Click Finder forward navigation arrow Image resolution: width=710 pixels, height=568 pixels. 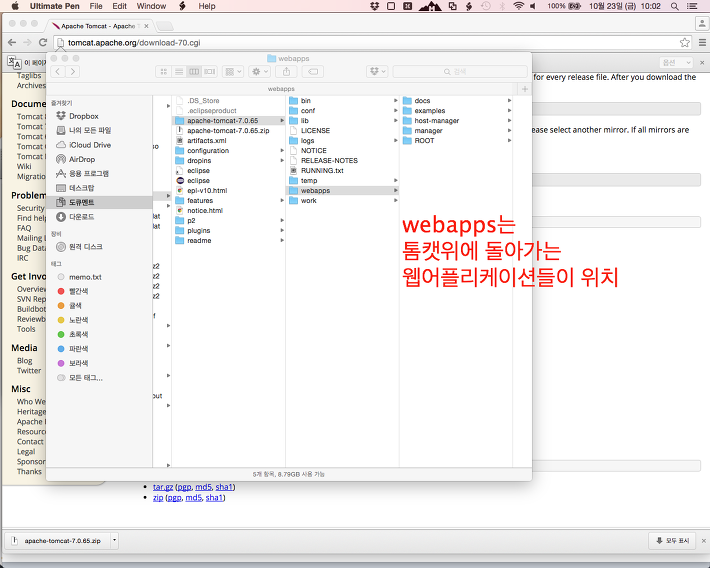pos(72,72)
